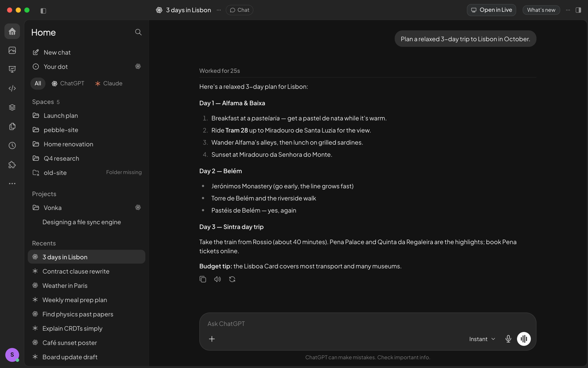Focus the Ask ChatGPT input field

click(x=367, y=324)
